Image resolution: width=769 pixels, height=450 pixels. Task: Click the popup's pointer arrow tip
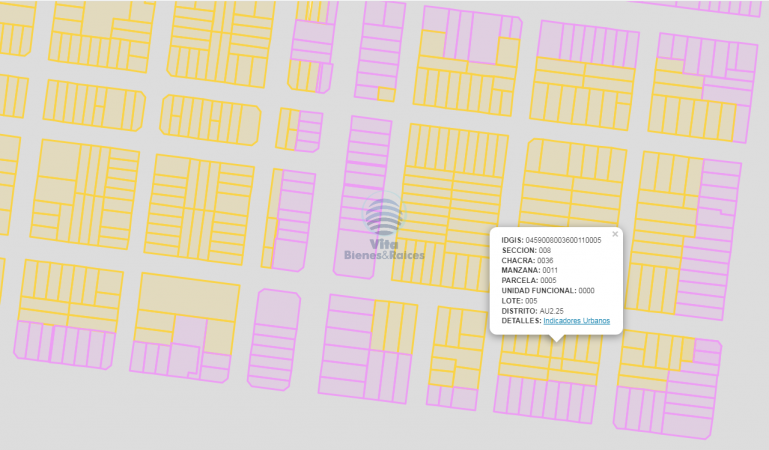click(557, 340)
